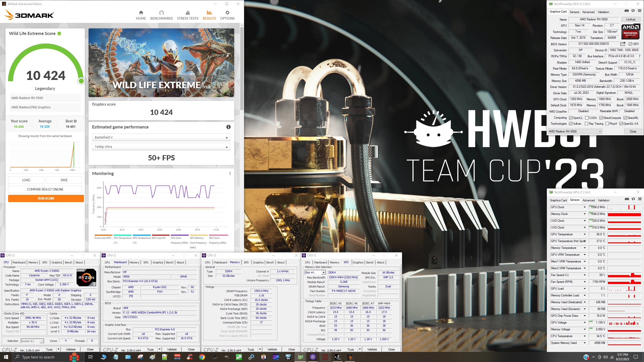Image resolution: width=644 pixels, height=362 pixels.
Task: Click the info icon next to Estimated game performance
Action: point(228,127)
